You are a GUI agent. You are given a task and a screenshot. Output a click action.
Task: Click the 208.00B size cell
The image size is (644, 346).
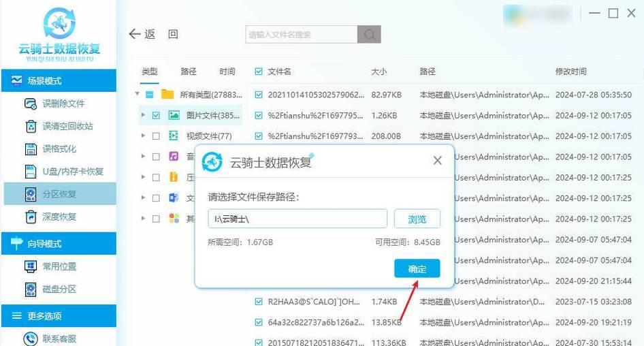[x=386, y=136]
